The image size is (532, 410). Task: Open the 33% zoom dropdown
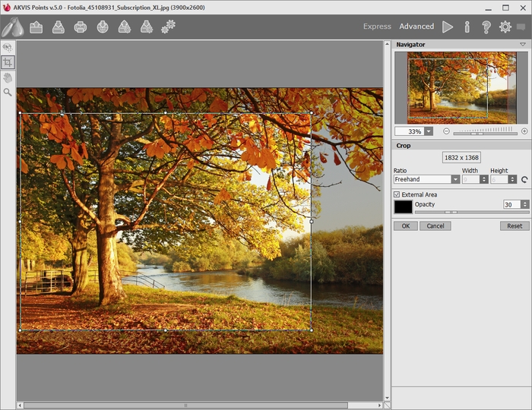click(429, 131)
